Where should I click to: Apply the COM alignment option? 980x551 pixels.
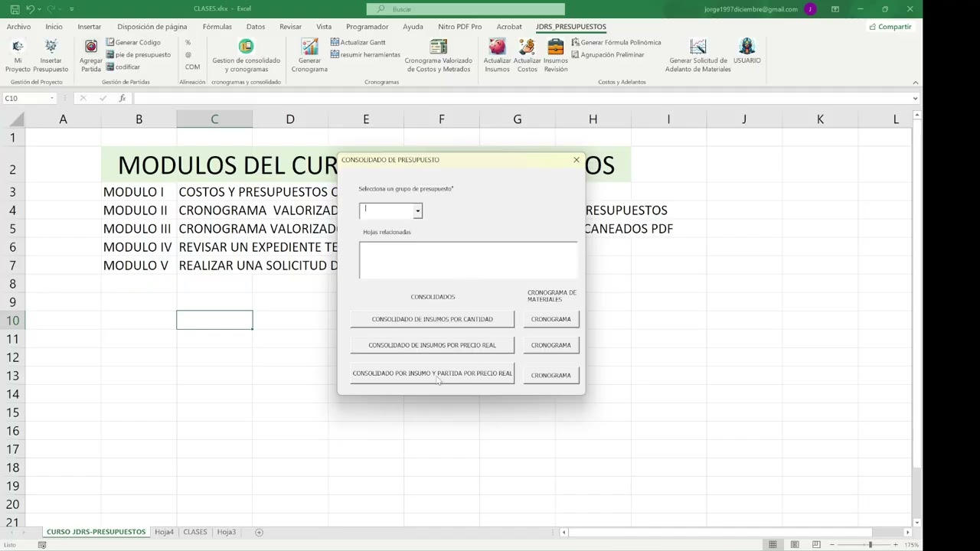(192, 67)
